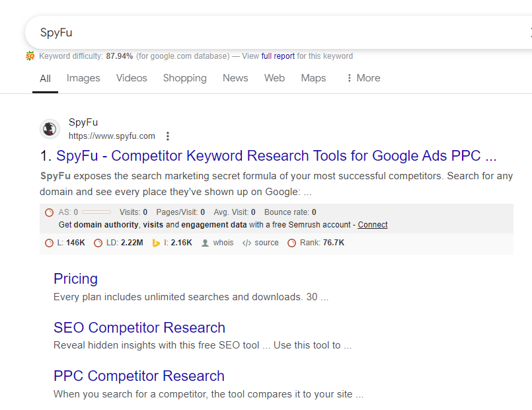Open the full report keyword link
The image size is (532, 410).
click(278, 56)
